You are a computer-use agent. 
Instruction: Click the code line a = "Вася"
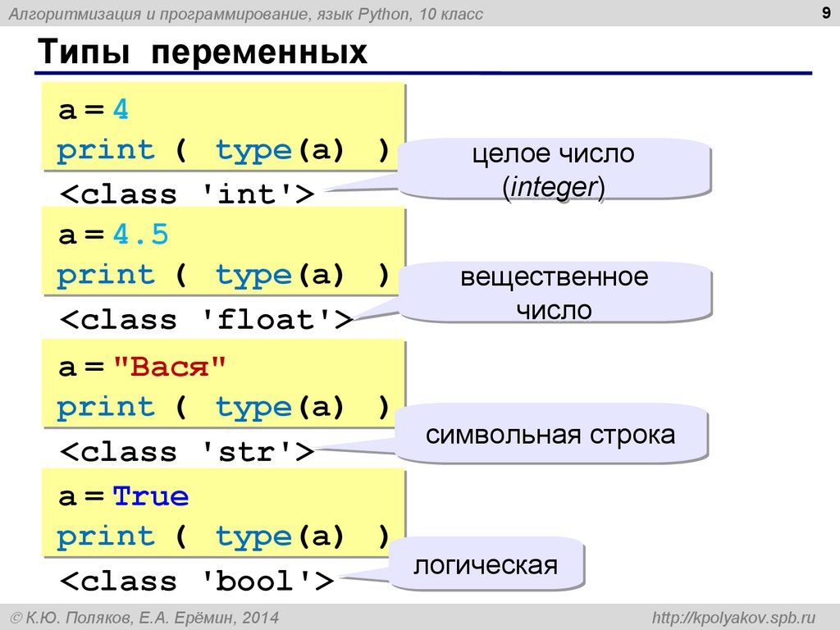tap(142, 367)
